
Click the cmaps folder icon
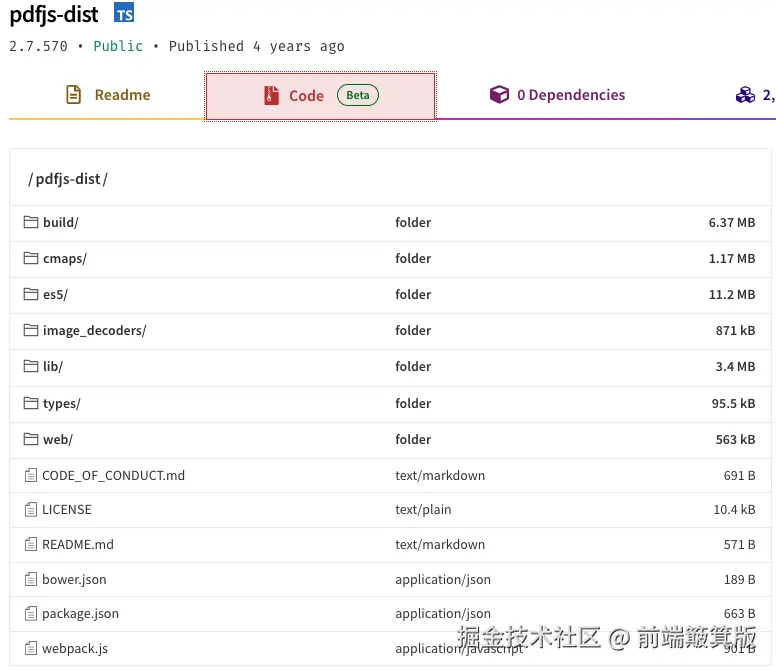pos(31,258)
